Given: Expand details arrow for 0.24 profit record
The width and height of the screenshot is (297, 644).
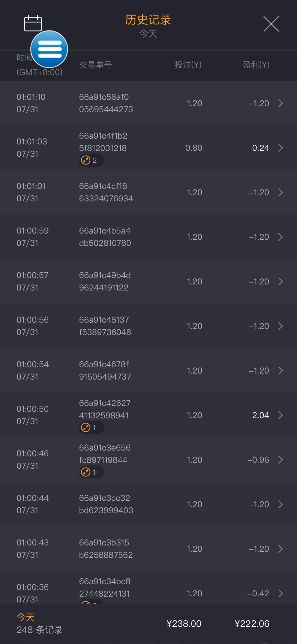Looking at the screenshot, I should [x=280, y=148].
